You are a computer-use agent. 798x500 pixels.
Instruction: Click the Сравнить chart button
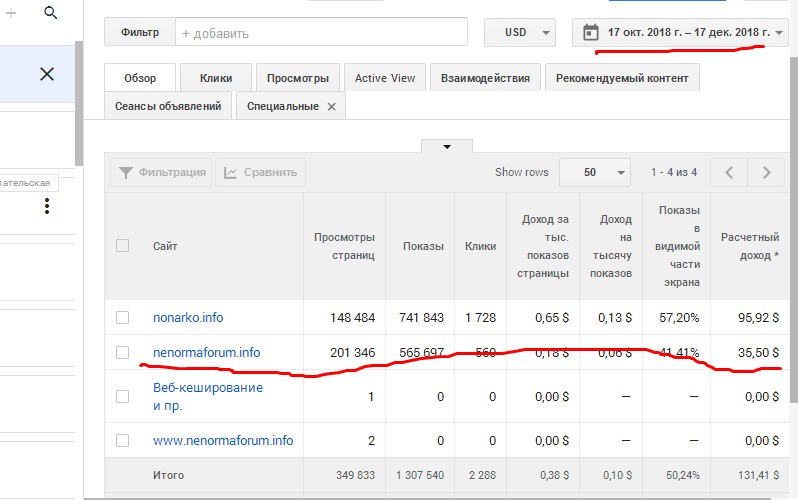point(261,172)
